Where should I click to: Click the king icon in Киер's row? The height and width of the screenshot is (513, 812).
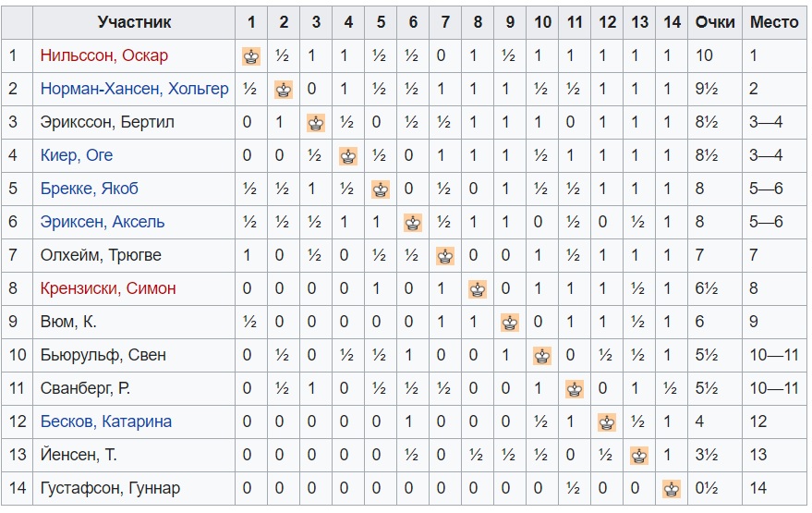348,156
